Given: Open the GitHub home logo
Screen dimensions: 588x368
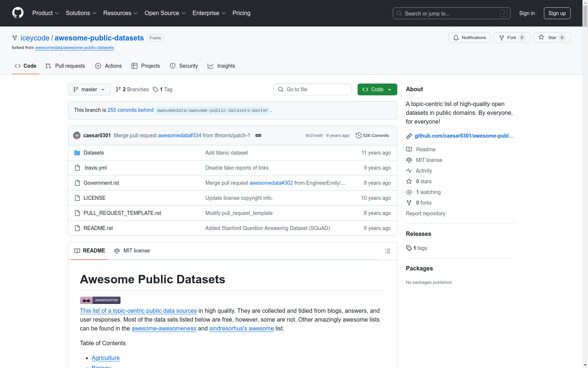Looking at the screenshot, I should click(18, 13).
